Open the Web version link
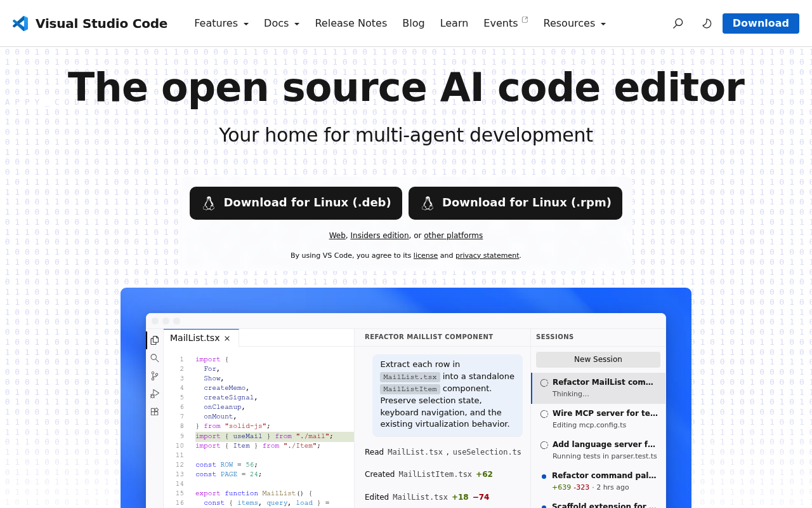812x508 pixels. [337, 236]
